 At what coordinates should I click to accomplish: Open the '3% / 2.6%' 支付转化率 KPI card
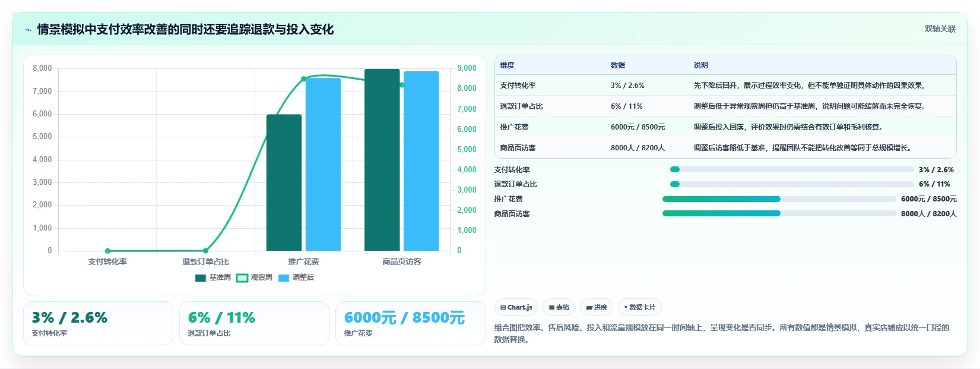click(x=98, y=323)
